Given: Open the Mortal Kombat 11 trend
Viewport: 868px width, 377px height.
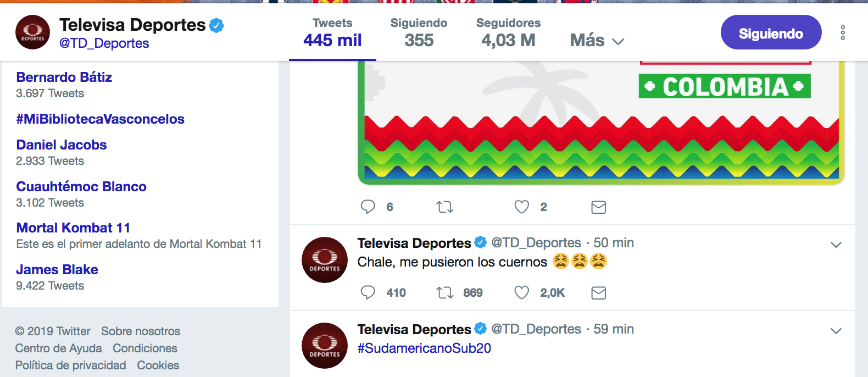Looking at the screenshot, I should click(x=73, y=228).
